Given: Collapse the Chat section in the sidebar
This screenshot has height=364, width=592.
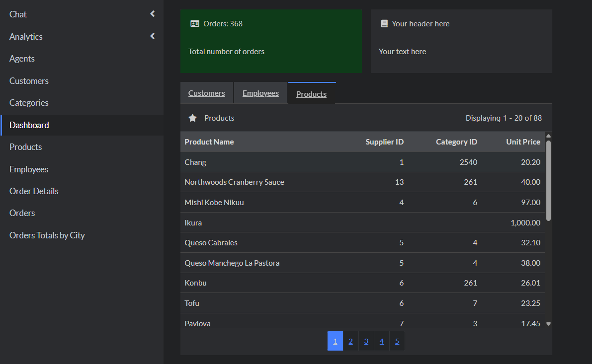Looking at the screenshot, I should (152, 14).
